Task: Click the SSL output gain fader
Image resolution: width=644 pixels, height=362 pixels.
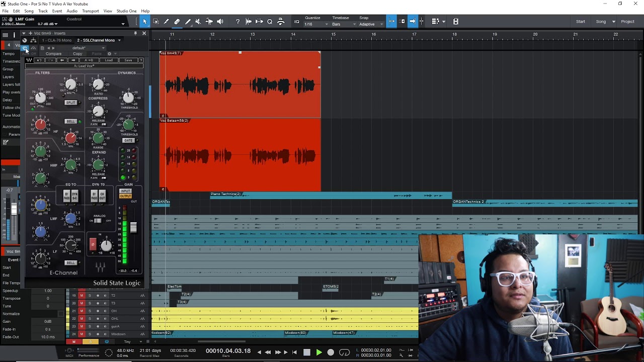Action: click(133, 228)
